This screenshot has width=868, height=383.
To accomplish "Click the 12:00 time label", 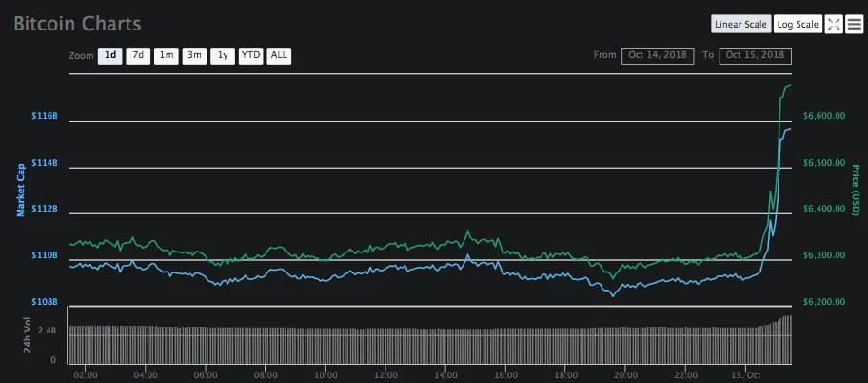I will [385, 374].
